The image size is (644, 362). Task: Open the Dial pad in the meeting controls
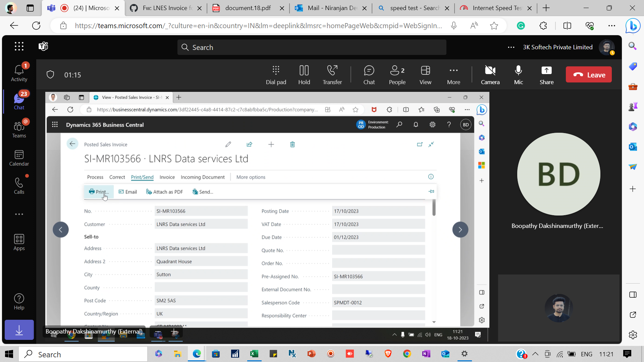pyautogui.click(x=276, y=74)
